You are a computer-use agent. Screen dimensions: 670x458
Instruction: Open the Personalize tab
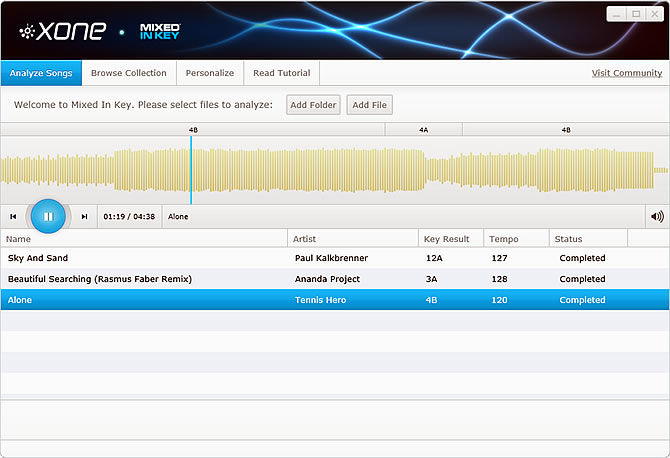(x=210, y=73)
